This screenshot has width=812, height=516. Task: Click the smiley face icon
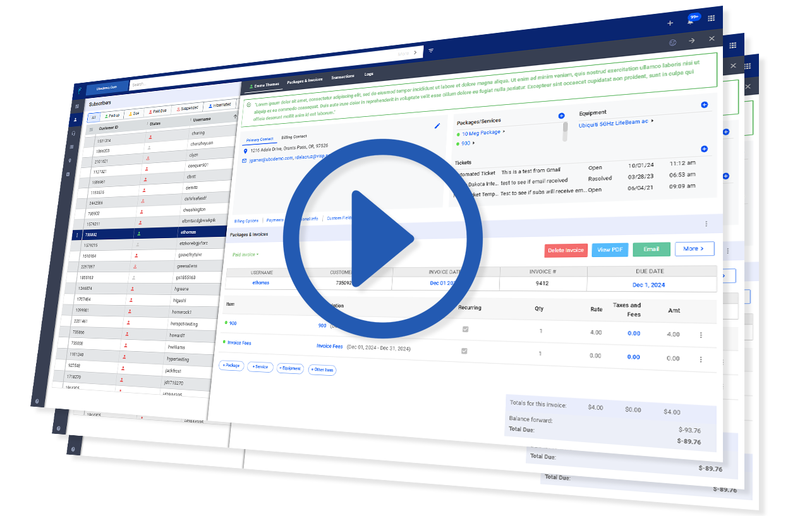[x=672, y=42]
